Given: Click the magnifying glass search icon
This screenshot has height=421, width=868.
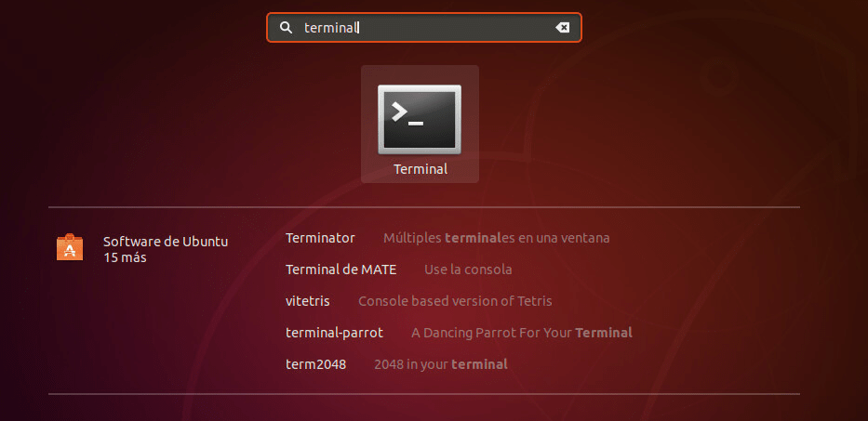Looking at the screenshot, I should point(286,28).
